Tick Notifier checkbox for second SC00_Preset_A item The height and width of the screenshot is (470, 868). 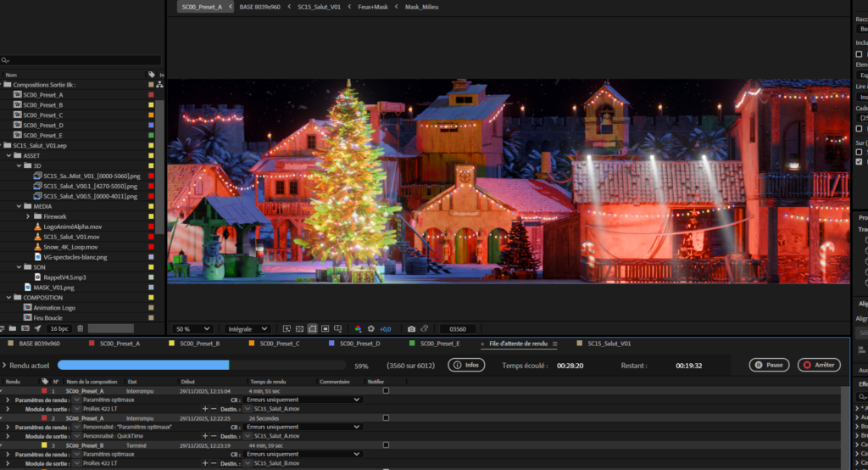pyautogui.click(x=386, y=418)
